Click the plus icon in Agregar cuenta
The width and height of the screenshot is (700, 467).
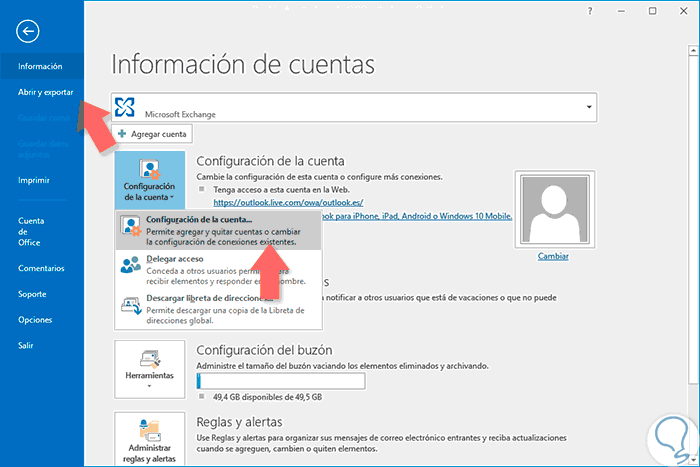[x=122, y=134]
